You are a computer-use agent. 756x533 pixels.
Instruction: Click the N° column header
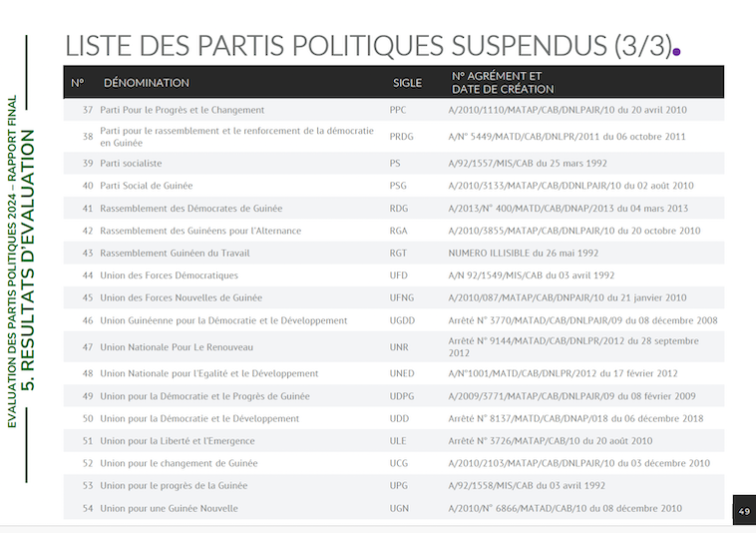pyautogui.click(x=78, y=83)
